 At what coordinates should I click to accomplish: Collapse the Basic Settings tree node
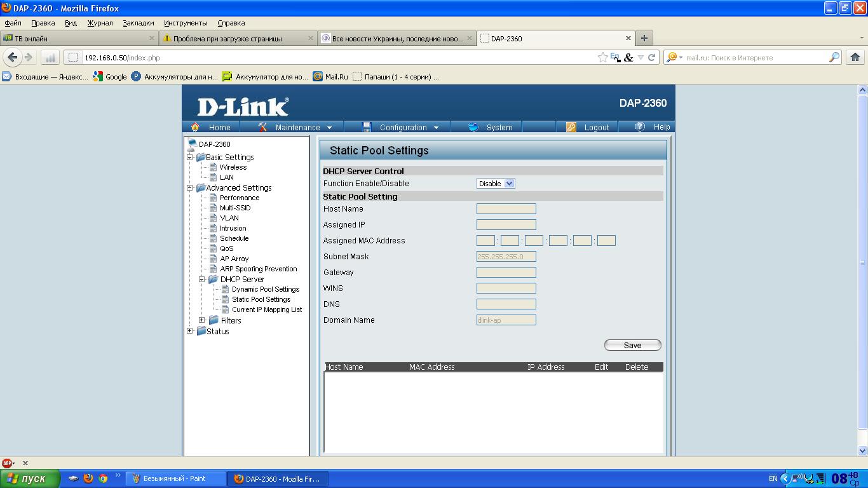[x=189, y=157]
